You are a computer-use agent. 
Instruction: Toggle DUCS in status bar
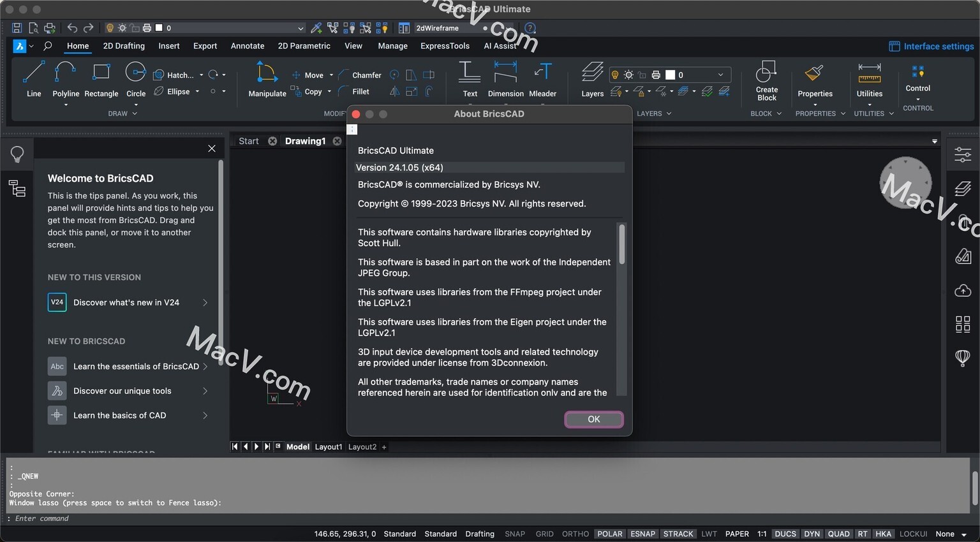[785, 534]
